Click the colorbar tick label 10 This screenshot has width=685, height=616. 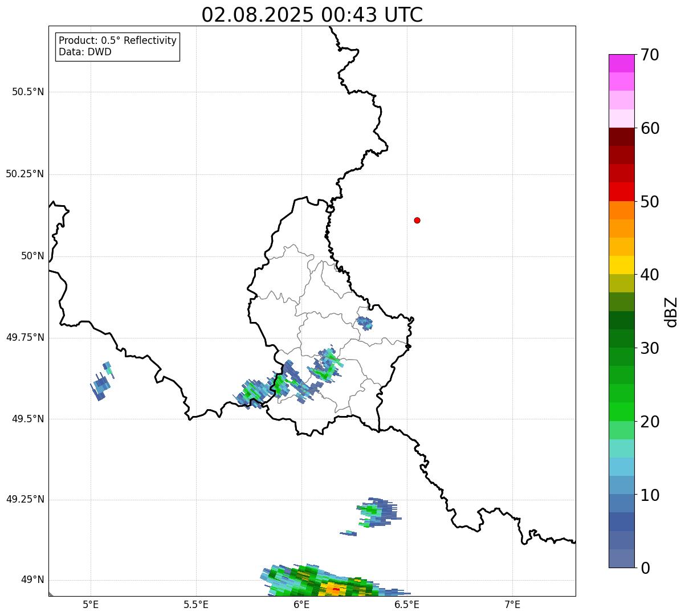coord(650,495)
